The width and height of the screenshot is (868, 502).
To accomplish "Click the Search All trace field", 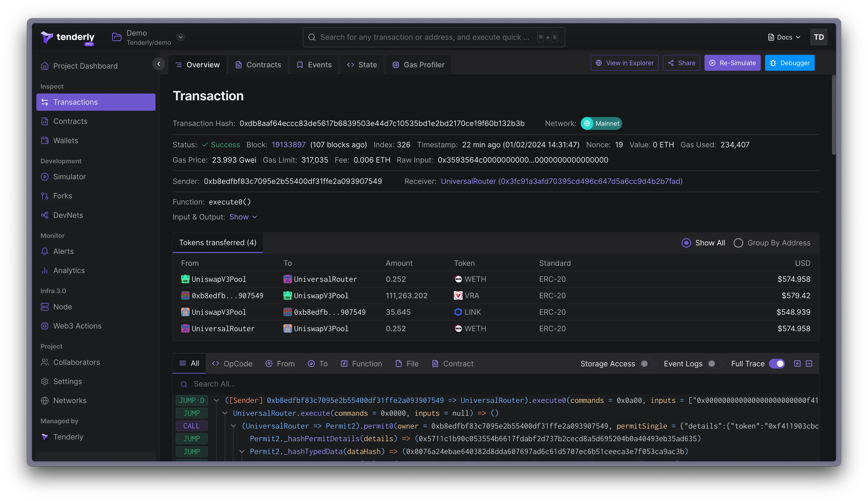I will click(496, 384).
